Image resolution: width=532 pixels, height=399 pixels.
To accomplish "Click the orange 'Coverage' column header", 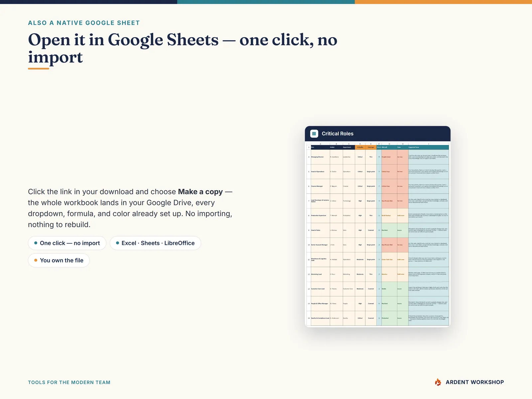I will pyautogui.click(x=371, y=147).
